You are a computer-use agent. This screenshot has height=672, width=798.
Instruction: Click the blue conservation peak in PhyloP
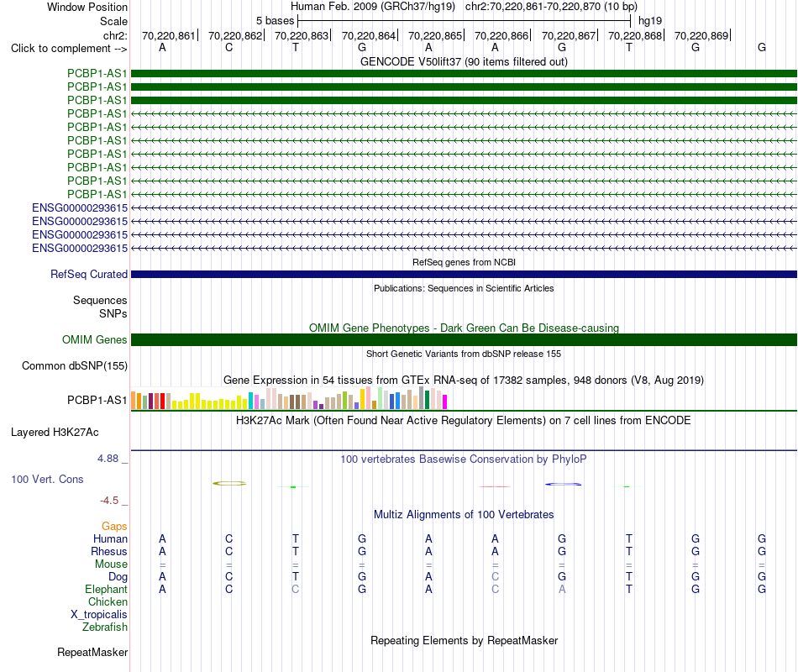pyautogui.click(x=564, y=484)
